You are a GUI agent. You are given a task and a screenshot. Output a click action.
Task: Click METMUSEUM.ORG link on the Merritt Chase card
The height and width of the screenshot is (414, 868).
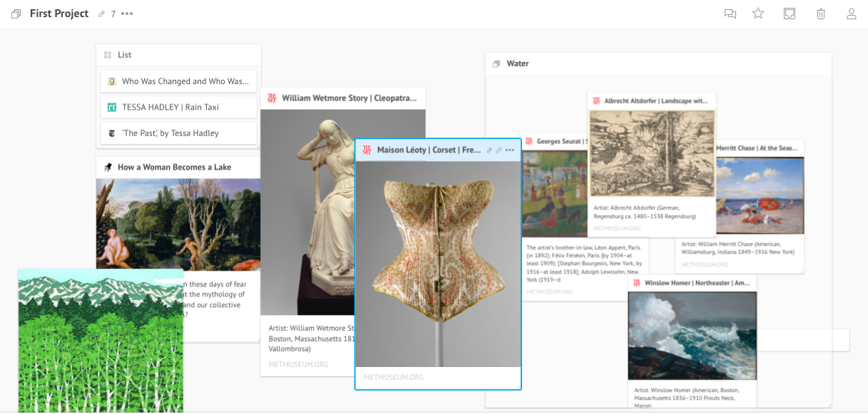[705, 264]
